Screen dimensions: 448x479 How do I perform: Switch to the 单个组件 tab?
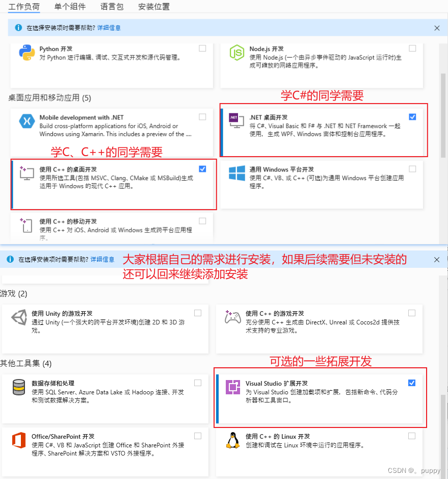click(71, 7)
